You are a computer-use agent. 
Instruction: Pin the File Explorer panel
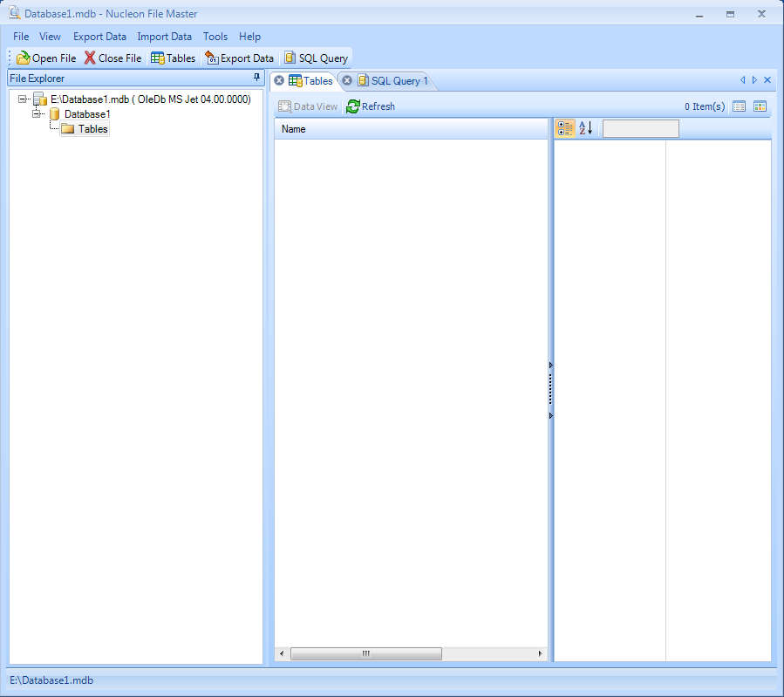point(256,79)
